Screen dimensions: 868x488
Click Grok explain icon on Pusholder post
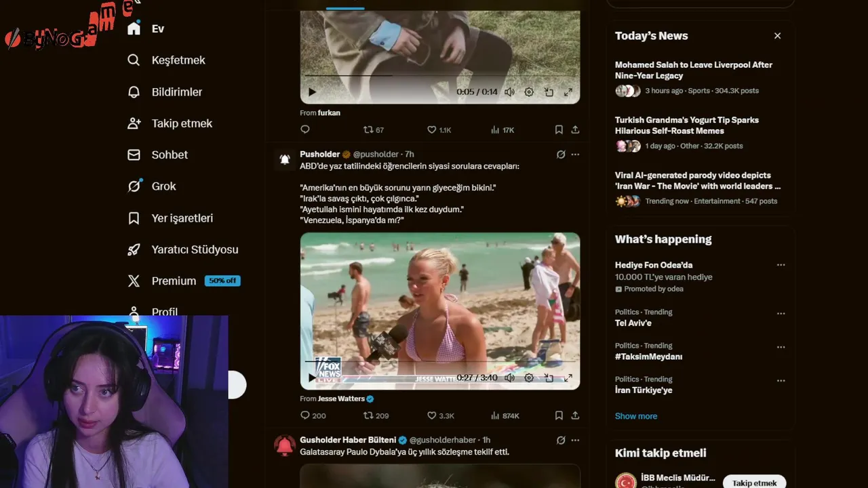pos(561,155)
